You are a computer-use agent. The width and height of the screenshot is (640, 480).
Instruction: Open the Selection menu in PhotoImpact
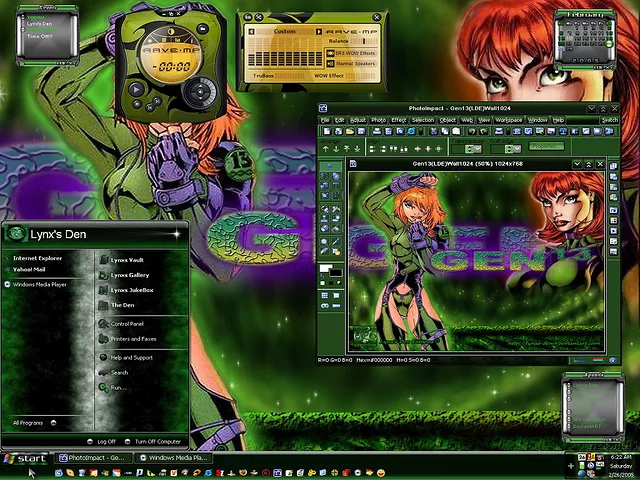422,120
